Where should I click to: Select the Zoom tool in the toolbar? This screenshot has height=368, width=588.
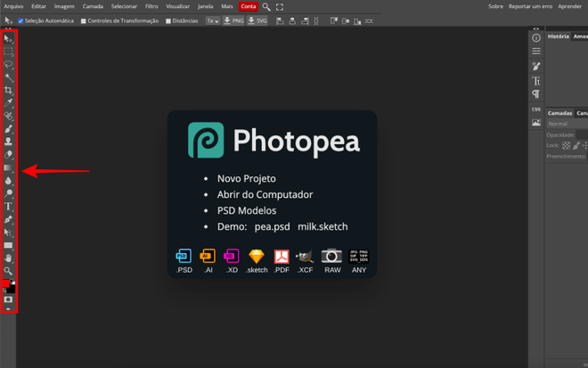click(x=8, y=271)
